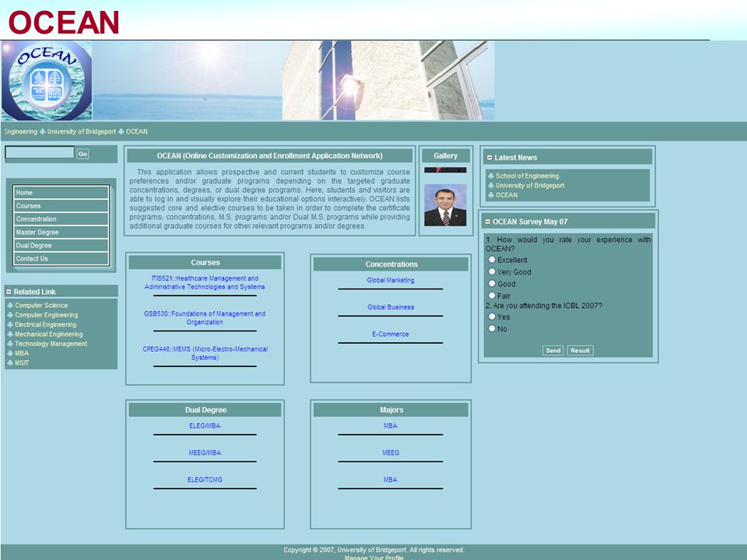Collapse the Related Link panel

9,292
